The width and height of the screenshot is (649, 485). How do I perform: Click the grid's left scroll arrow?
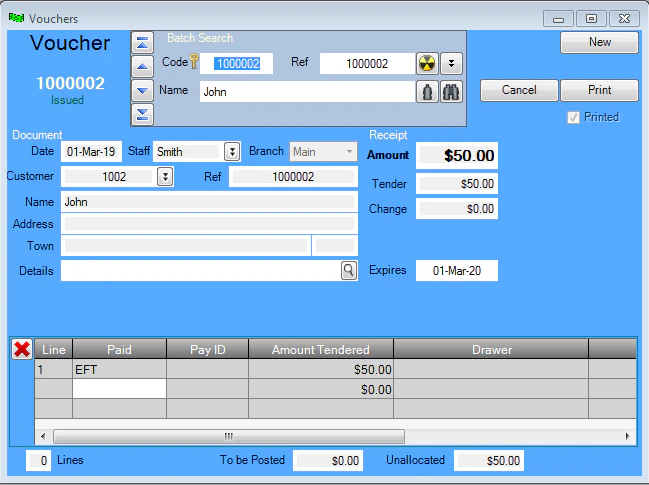tap(43, 436)
